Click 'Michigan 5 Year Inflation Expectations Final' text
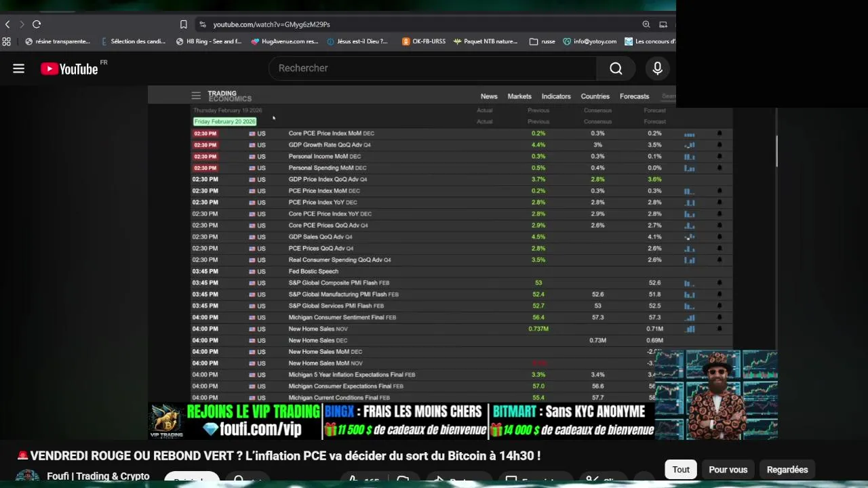This screenshot has width=868, height=488. tap(352, 375)
